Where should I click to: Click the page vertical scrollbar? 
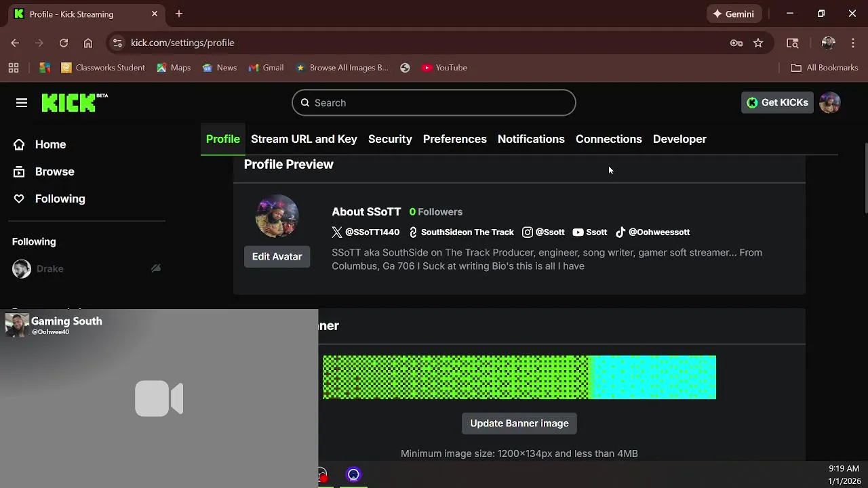865,178
